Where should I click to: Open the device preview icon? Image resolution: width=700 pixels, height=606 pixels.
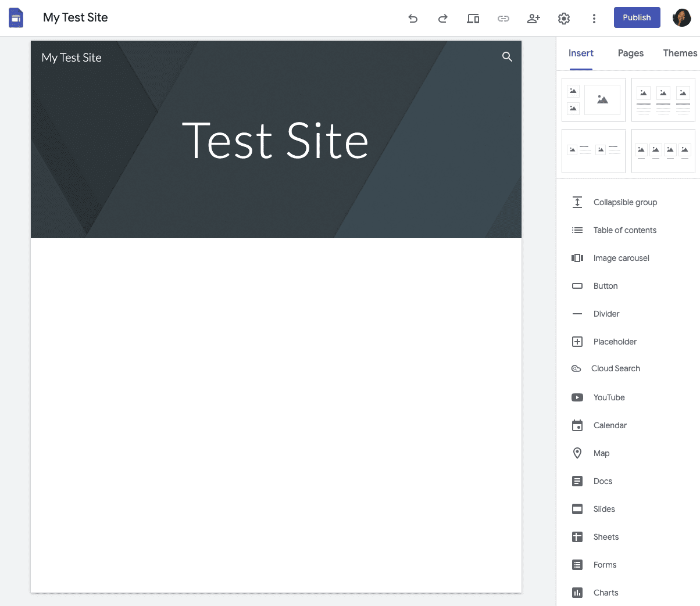[473, 19]
